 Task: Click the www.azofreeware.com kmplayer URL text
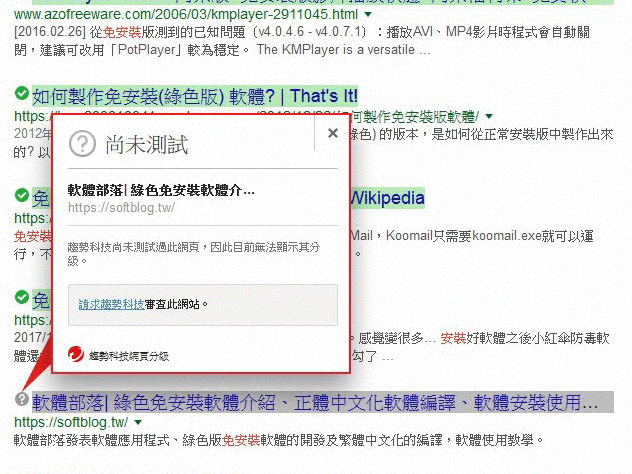(x=186, y=15)
